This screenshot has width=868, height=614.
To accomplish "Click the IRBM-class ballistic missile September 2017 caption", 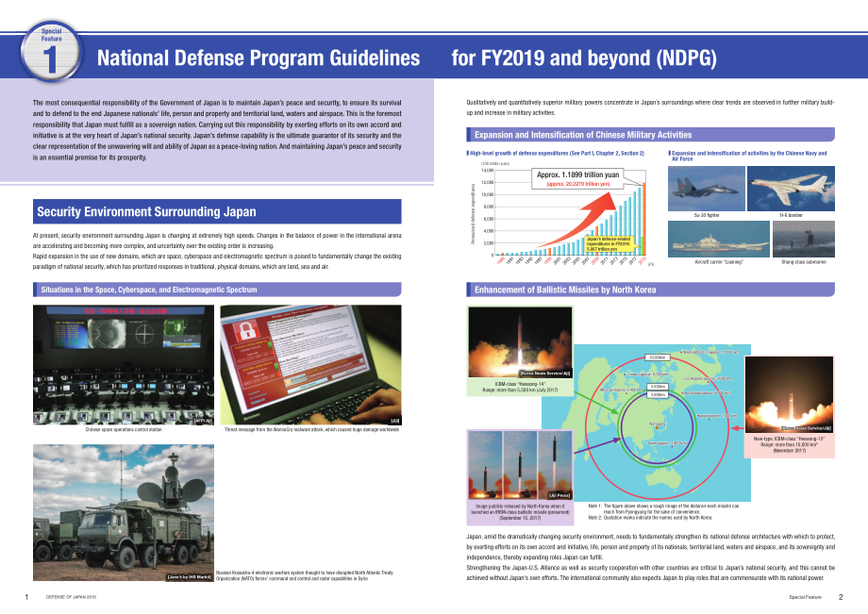I will 520,512.
